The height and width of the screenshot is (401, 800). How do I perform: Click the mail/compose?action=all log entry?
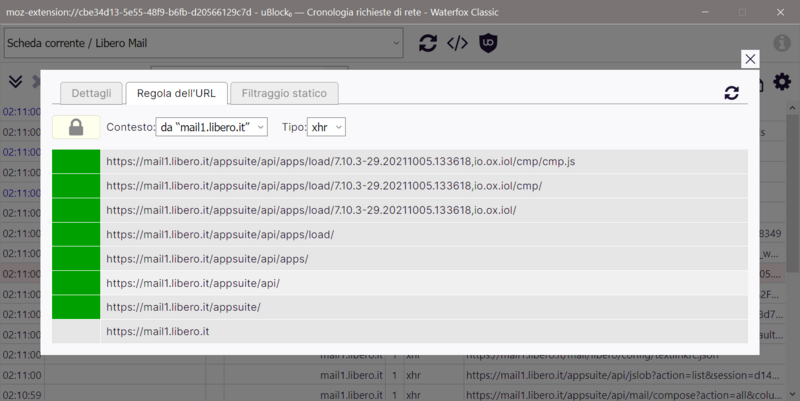(x=623, y=395)
